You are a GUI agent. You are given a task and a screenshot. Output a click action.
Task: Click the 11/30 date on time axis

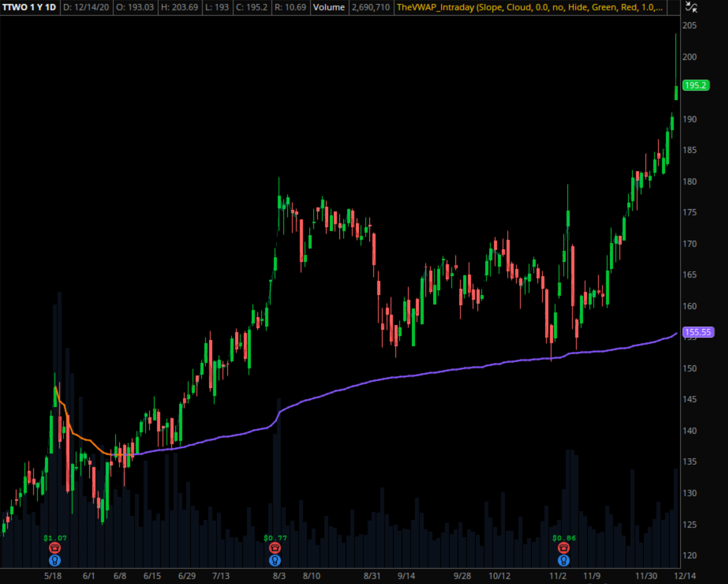646,576
